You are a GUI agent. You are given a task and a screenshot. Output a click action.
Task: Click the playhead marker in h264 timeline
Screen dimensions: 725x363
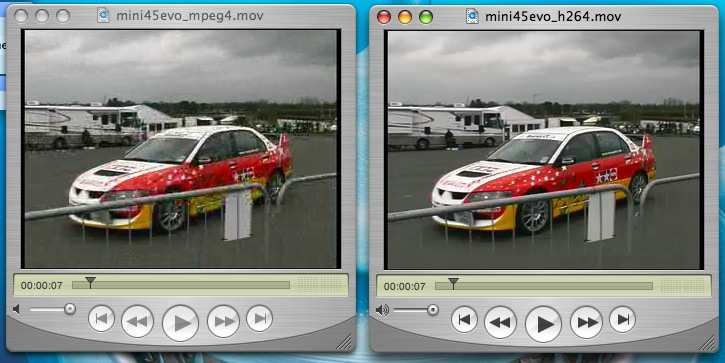tap(454, 283)
